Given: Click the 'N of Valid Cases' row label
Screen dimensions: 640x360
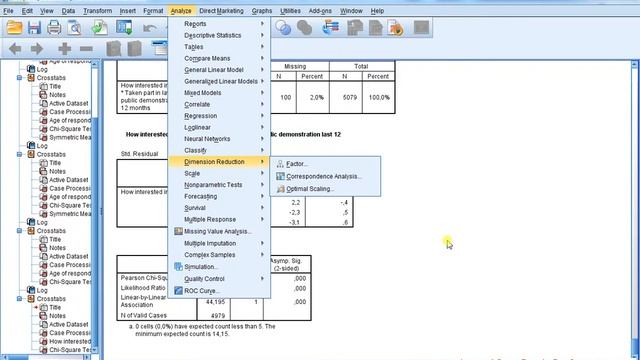Looking at the screenshot, I should 144,316.
